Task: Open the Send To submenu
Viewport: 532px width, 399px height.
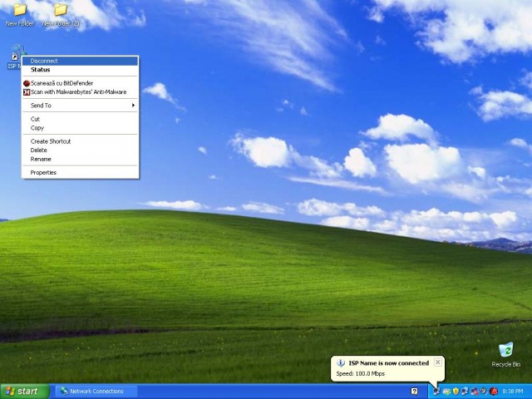Action: point(80,106)
